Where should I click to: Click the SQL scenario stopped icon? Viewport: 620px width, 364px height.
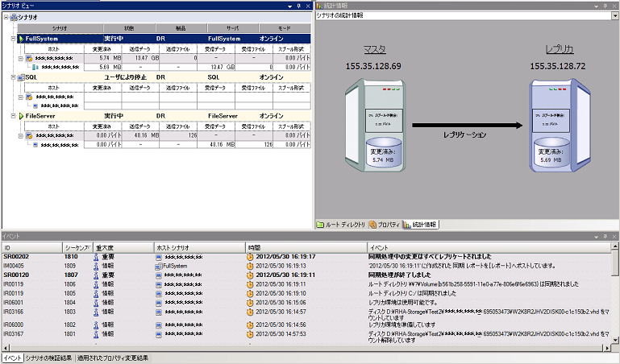[x=21, y=77]
